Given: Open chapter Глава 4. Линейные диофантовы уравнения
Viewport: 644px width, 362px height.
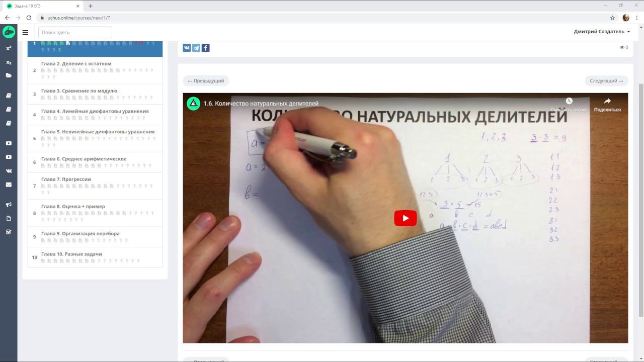Looking at the screenshot, I should click(x=95, y=115).
